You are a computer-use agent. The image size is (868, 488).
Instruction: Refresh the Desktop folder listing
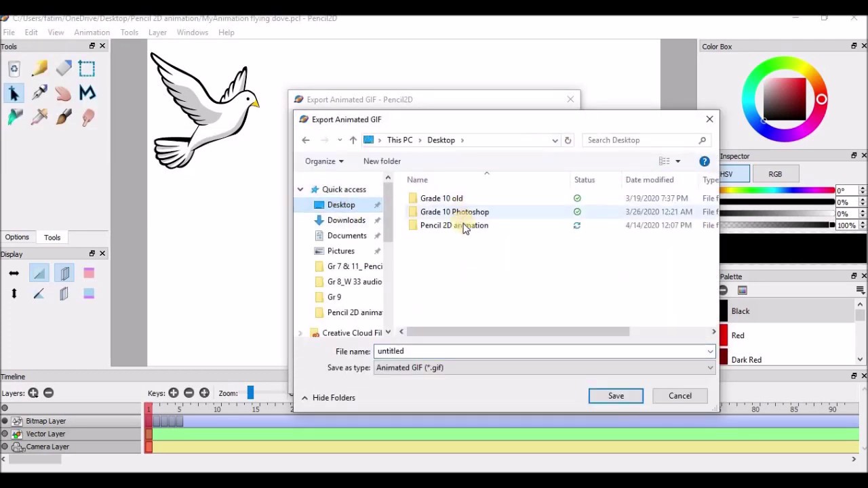pos(568,140)
